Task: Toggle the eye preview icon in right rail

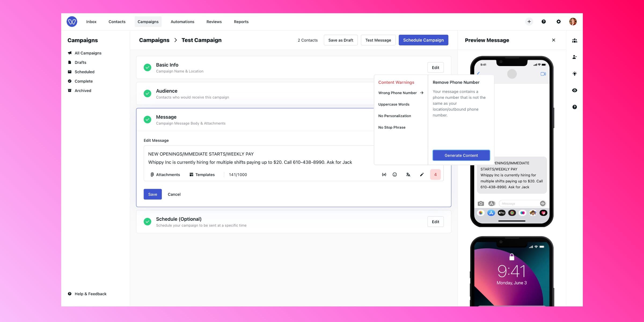Action: click(575, 90)
